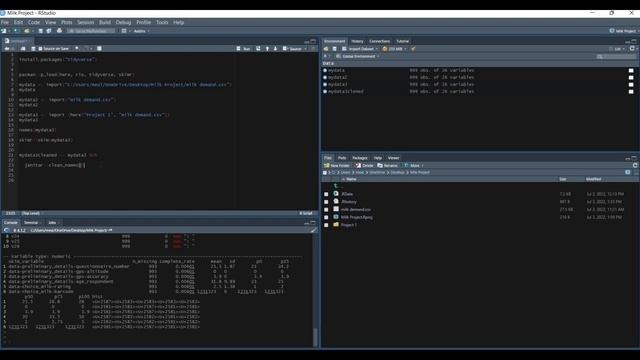Screen dimensions: 640x360
Task: Expand the mydata object row
Action: coord(325,71)
